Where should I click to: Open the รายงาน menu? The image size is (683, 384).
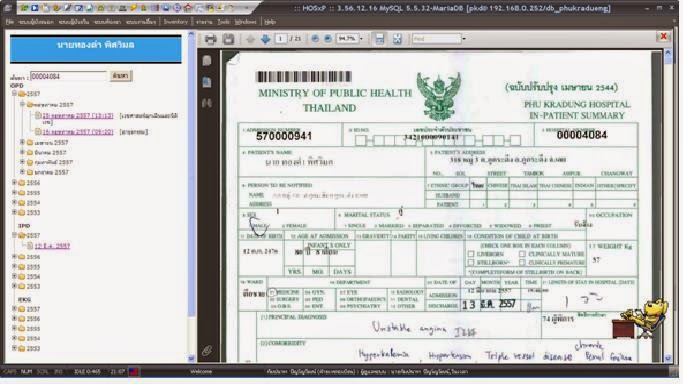pyautogui.click(x=204, y=21)
